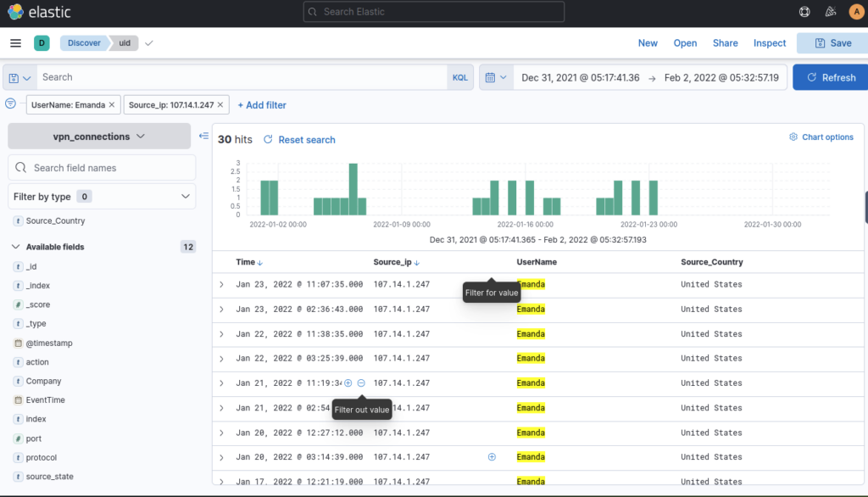Viewport: 868px width, 497px height.
Task: Expand Jan 21 11:19 row
Action: 221,383
